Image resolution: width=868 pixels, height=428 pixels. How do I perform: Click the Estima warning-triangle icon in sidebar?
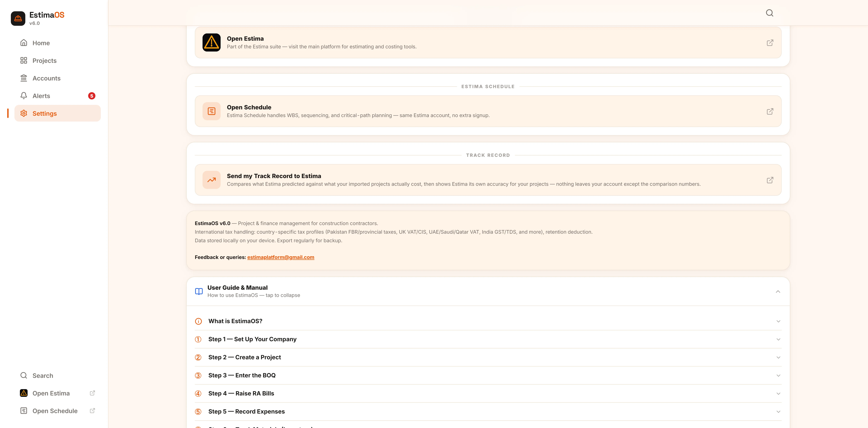pyautogui.click(x=24, y=393)
